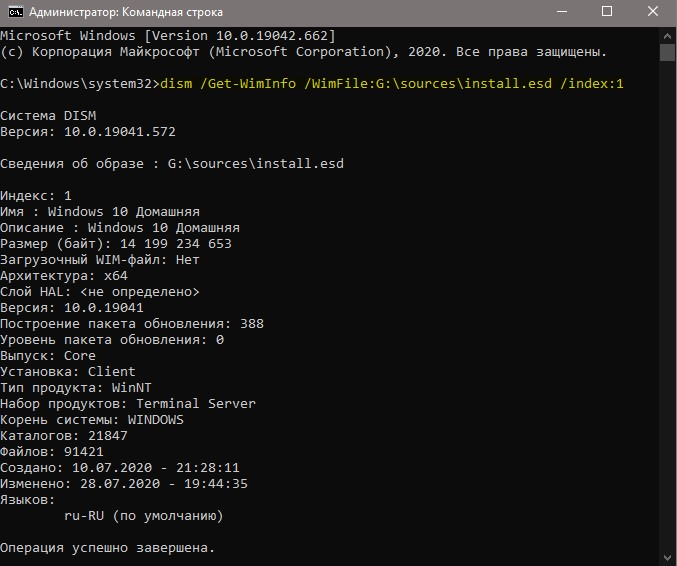The image size is (677, 566).
Task: Click 'Версия: 10.0.19041' line
Action: [x=72, y=308]
